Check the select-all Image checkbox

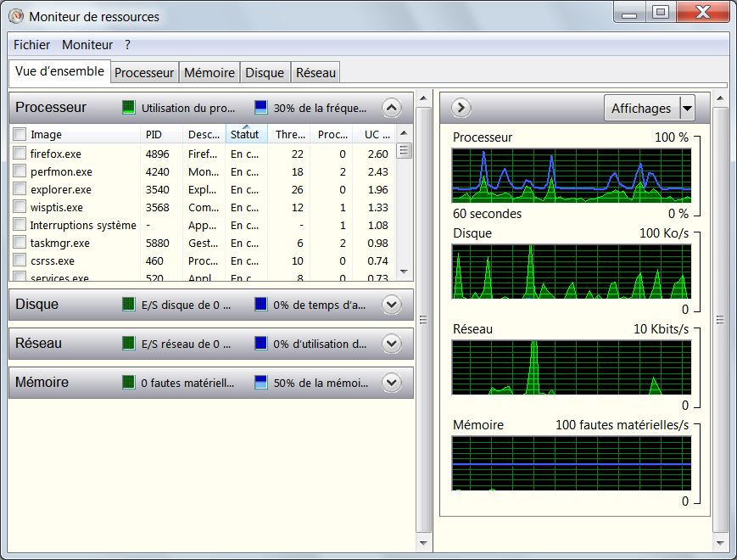click(20, 134)
